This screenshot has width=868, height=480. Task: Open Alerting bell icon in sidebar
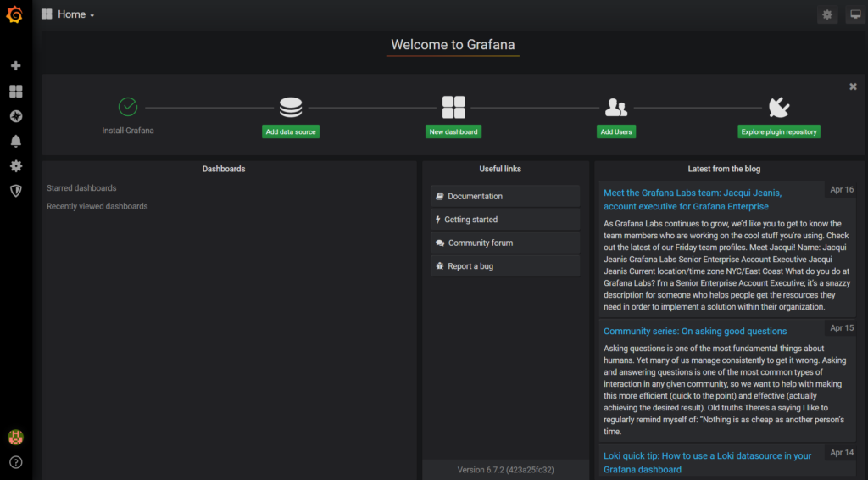[15, 141]
